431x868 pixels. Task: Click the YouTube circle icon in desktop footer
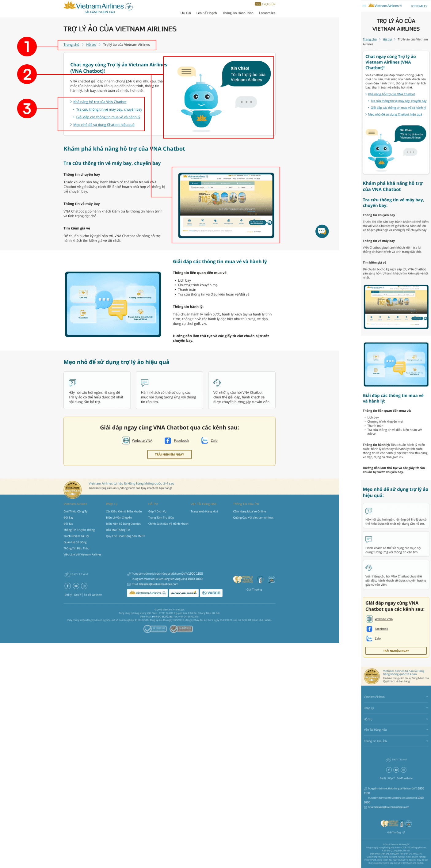(76, 586)
